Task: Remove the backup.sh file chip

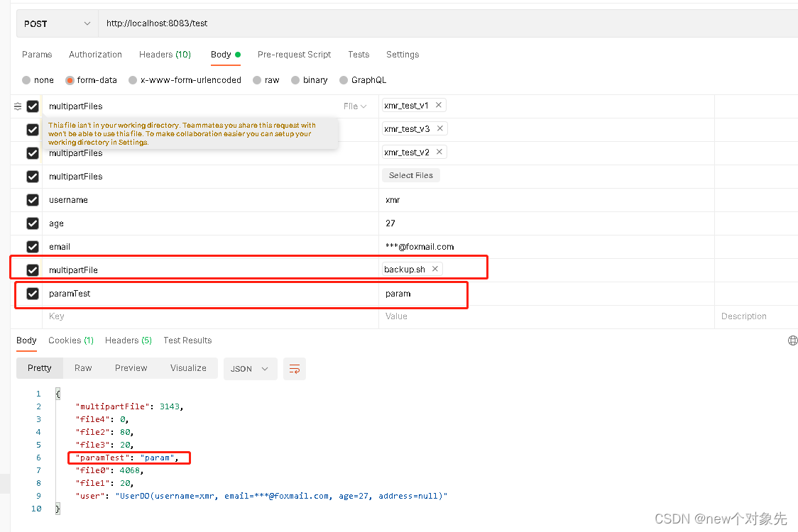Action: click(x=435, y=269)
